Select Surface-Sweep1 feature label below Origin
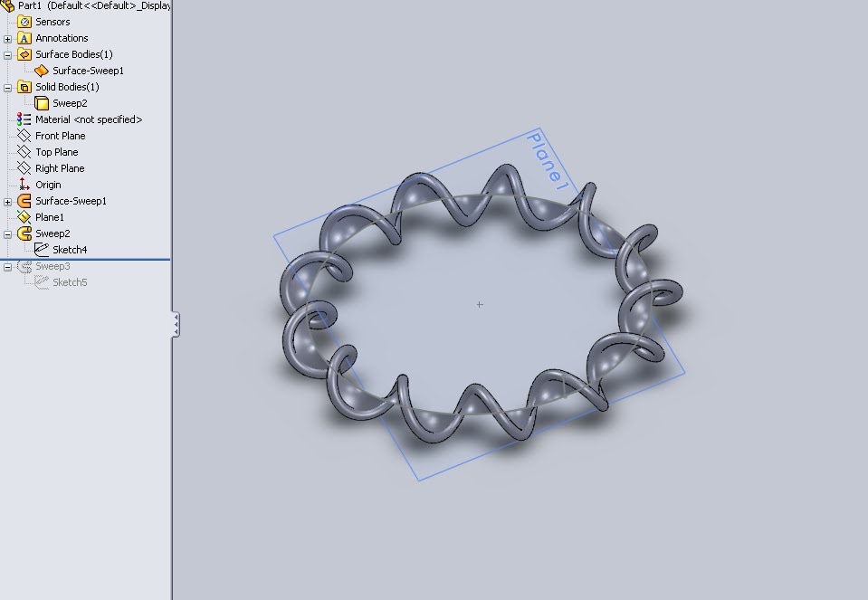The image size is (868, 600). pos(71,201)
